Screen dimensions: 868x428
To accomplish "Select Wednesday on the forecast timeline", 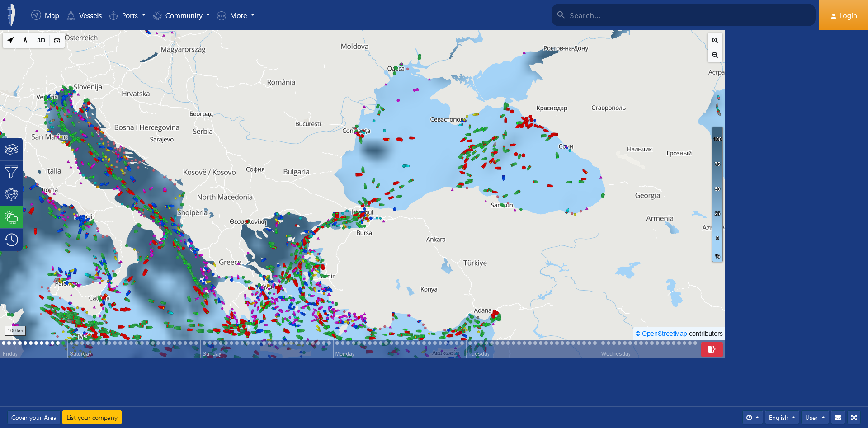I will click(x=616, y=354).
